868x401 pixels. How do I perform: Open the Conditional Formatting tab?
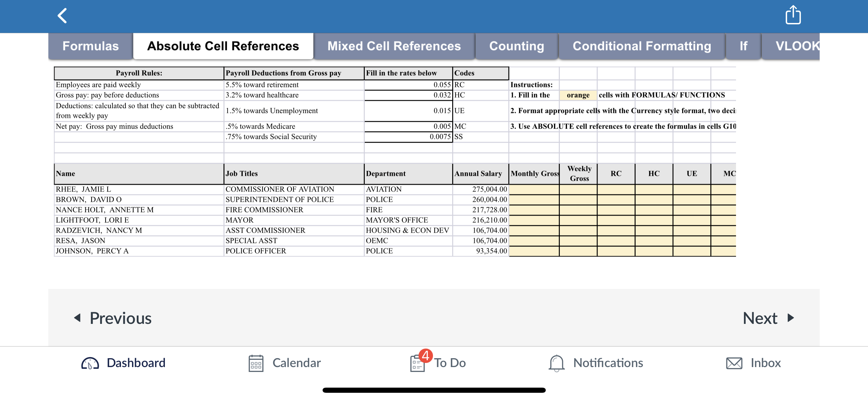642,46
